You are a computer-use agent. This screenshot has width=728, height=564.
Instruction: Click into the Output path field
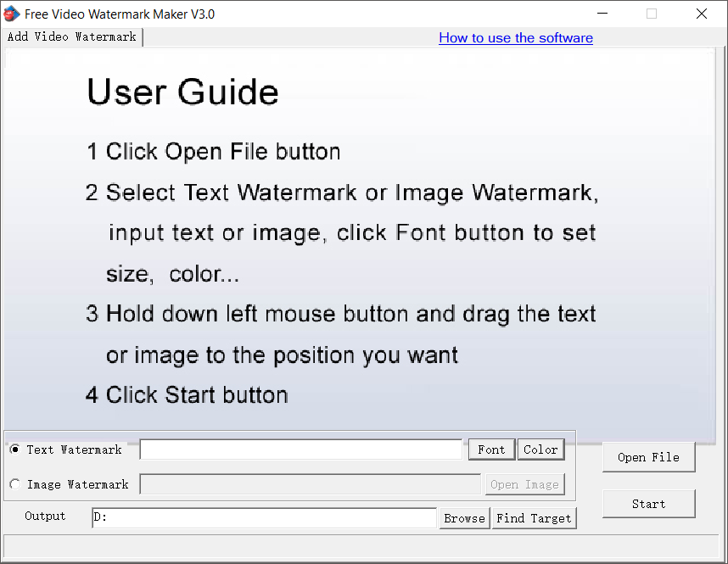[264, 517]
